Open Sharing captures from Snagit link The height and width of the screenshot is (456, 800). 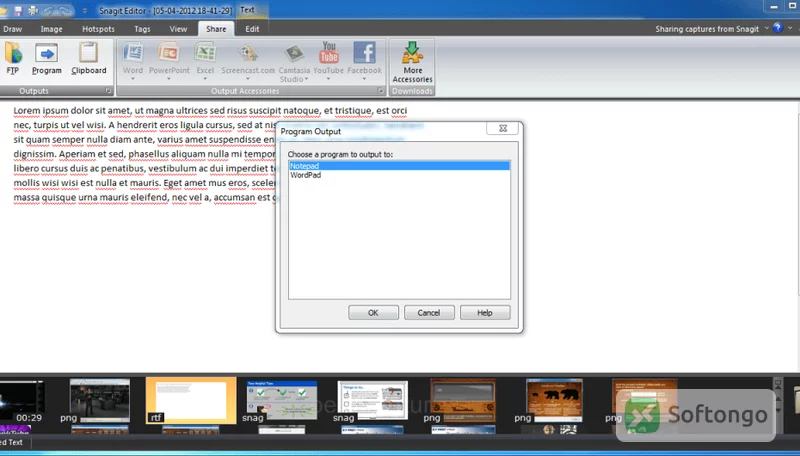coord(707,29)
